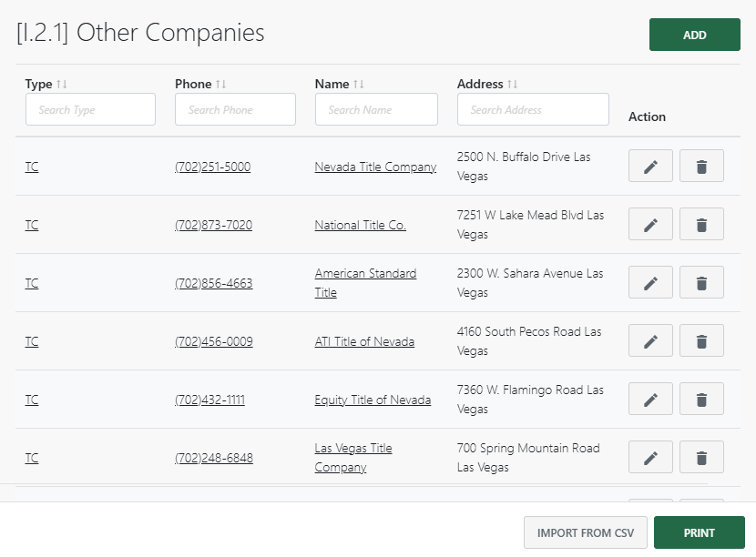Click the IMPORT FROM CSV button
Screen dimensions: 756x557
[x=585, y=532]
